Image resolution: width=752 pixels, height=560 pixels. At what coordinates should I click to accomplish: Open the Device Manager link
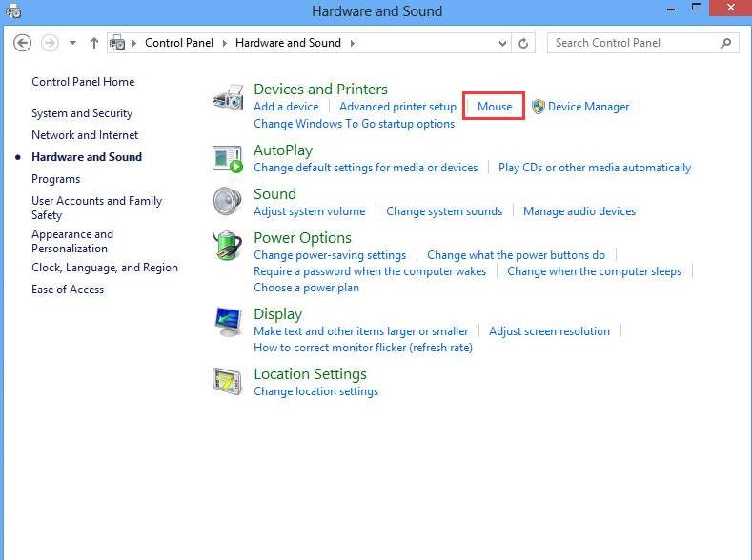pyautogui.click(x=588, y=107)
